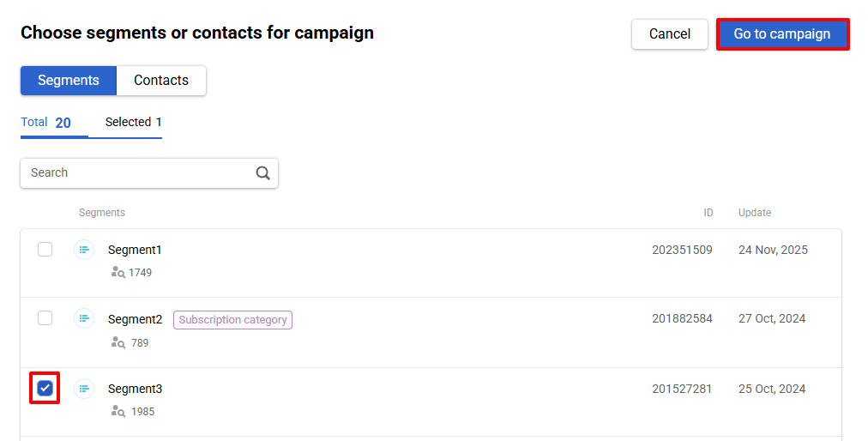The width and height of the screenshot is (868, 441).
Task: Focus the Search input field
Action: click(x=137, y=172)
